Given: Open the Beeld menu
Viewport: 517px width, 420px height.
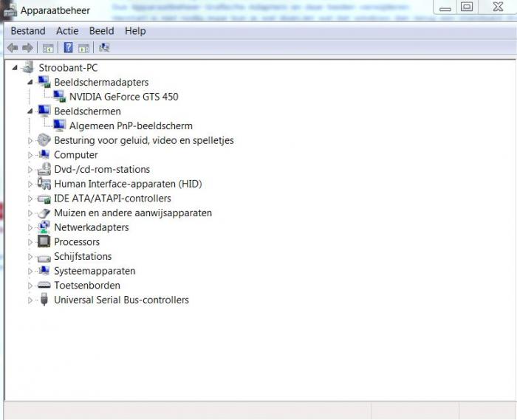Looking at the screenshot, I should [x=102, y=31].
